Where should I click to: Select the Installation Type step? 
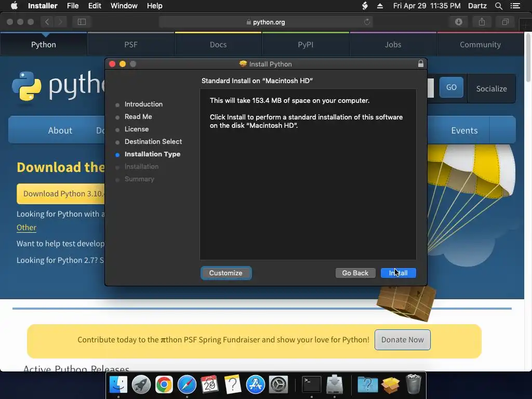[152, 154]
